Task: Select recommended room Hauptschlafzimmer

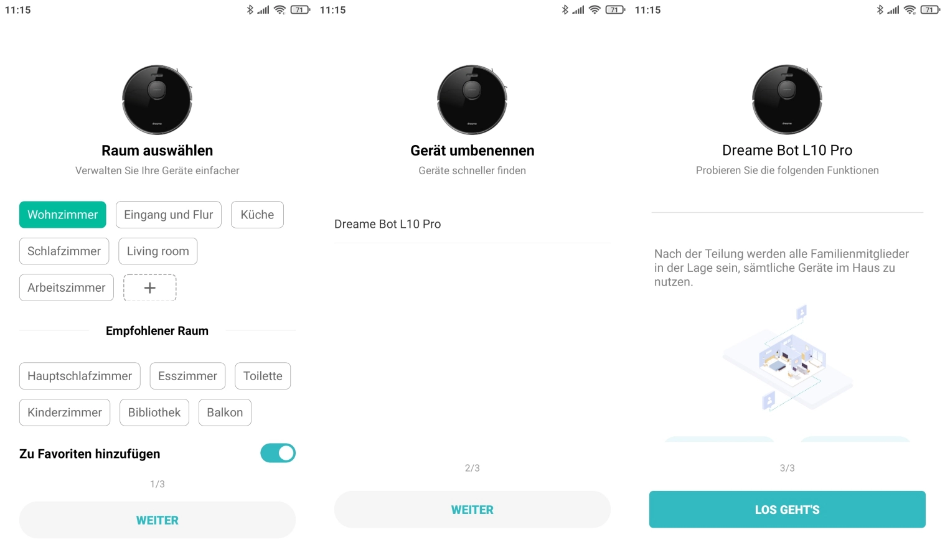Action: pyautogui.click(x=80, y=376)
